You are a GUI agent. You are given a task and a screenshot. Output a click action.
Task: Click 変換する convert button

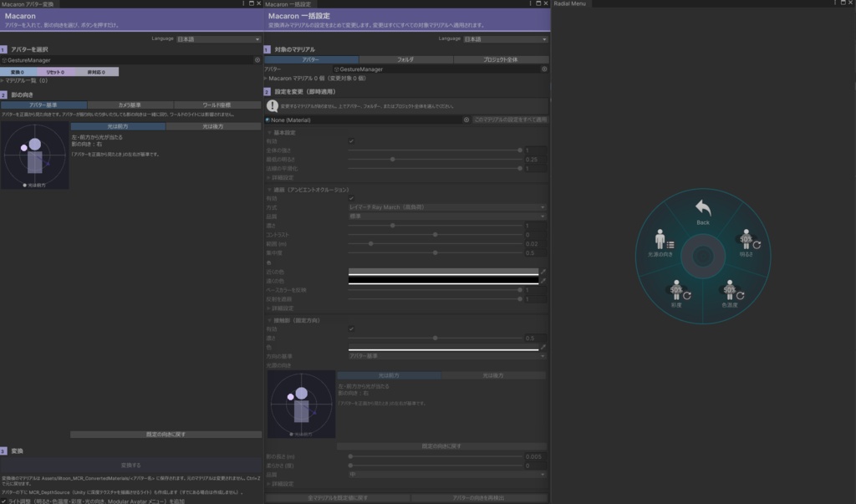pyautogui.click(x=131, y=466)
